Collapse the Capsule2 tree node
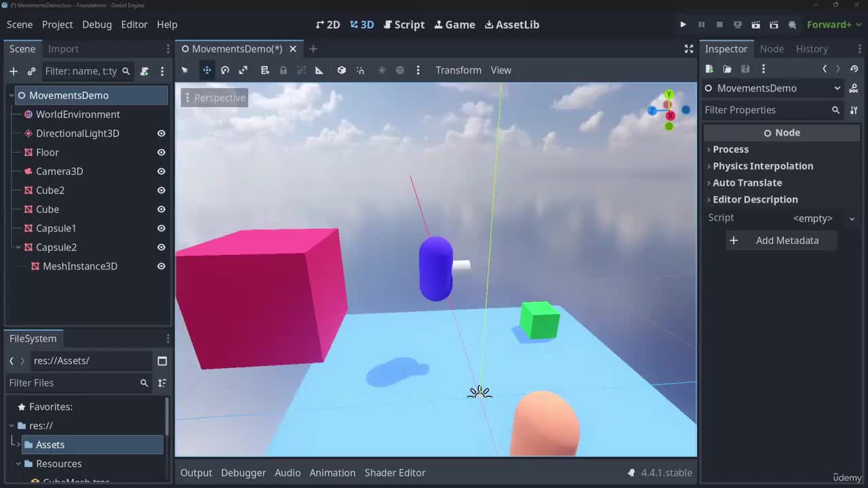 pyautogui.click(x=18, y=247)
